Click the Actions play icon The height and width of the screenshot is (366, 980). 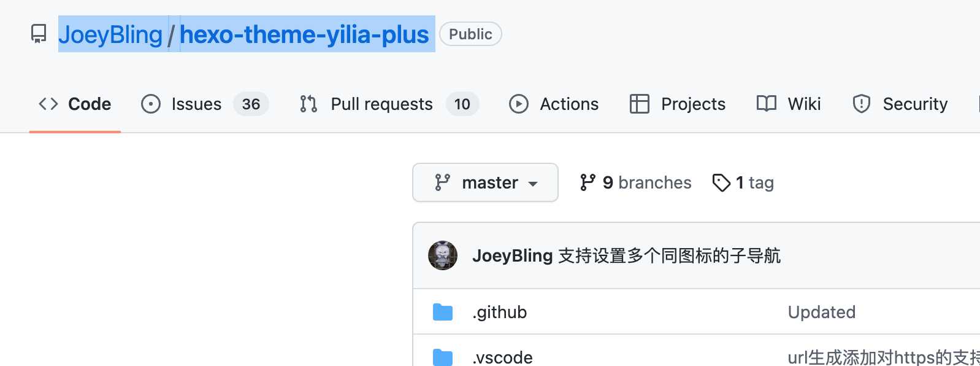click(519, 104)
